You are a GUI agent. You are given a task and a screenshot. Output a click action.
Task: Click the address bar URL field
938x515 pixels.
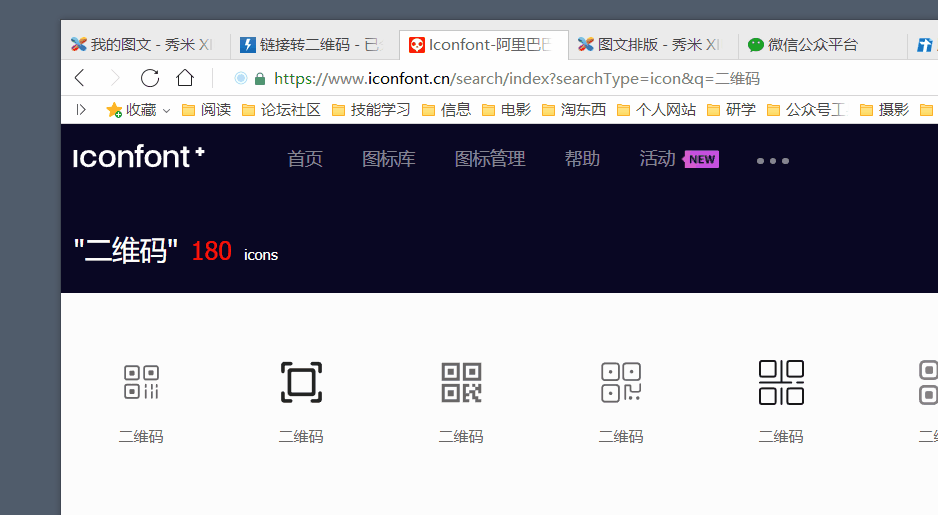[x=517, y=78]
